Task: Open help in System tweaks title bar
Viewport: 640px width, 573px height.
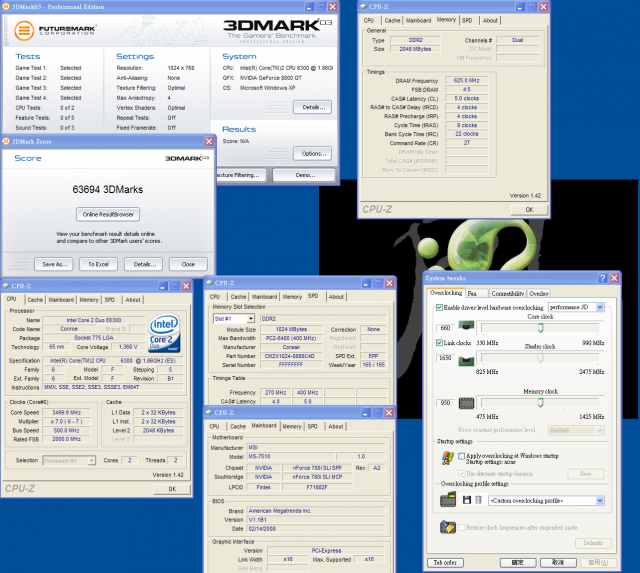Action: (602, 278)
